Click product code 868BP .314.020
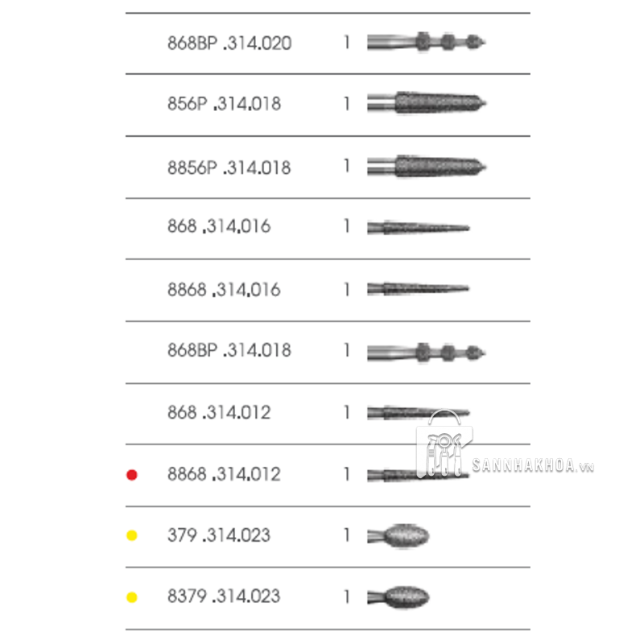The image size is (644, 644). click(x=229, y=43)
